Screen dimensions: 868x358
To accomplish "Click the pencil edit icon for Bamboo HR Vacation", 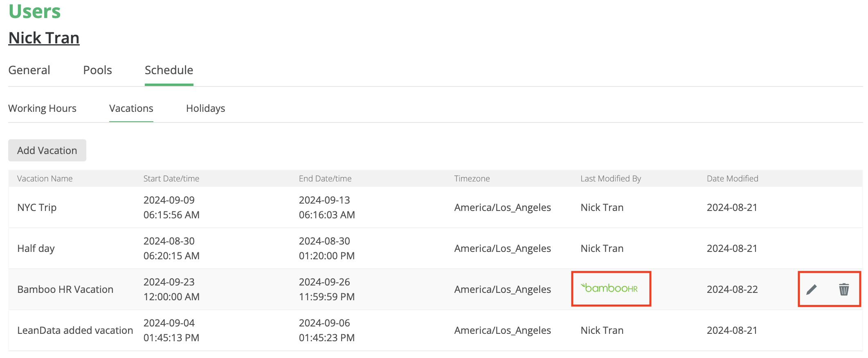I will click(x=812, y=290).
